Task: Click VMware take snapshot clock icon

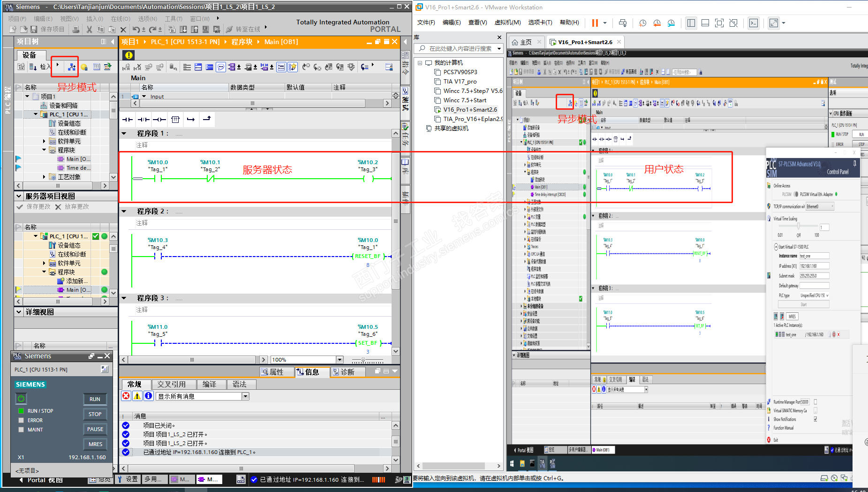Action: 643,23
